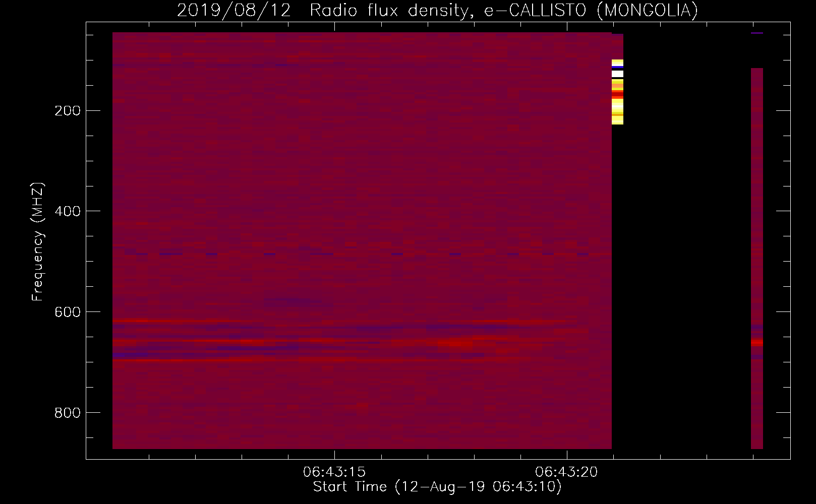The width and height of the screenshot is (816, 504).
Task: Click the bright yellow-white burst near 200 MHz
Action: pyautogui.click(x=617, y=92)
